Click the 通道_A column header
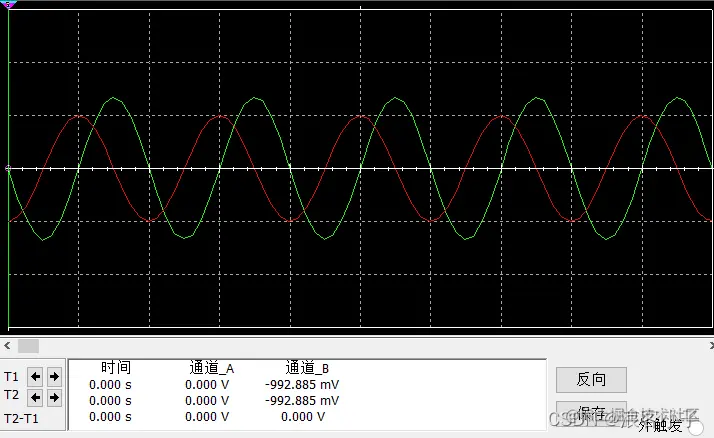The image size is (714, 438). coord(211,367)
